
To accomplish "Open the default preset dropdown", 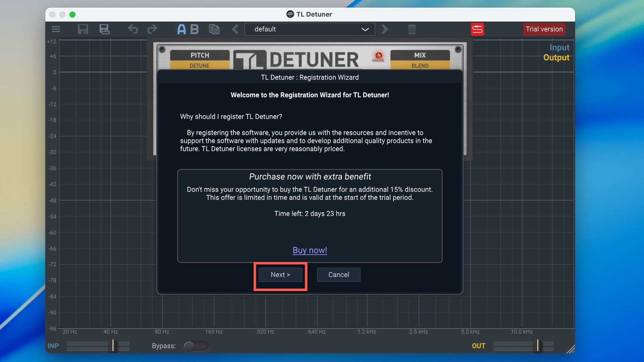I will [x=310, y=29].
